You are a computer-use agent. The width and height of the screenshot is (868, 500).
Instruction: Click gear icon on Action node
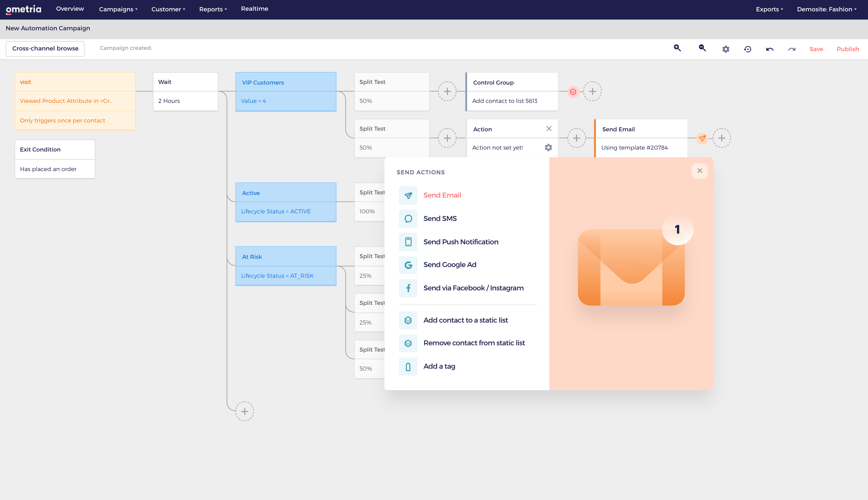pos(548,148)
